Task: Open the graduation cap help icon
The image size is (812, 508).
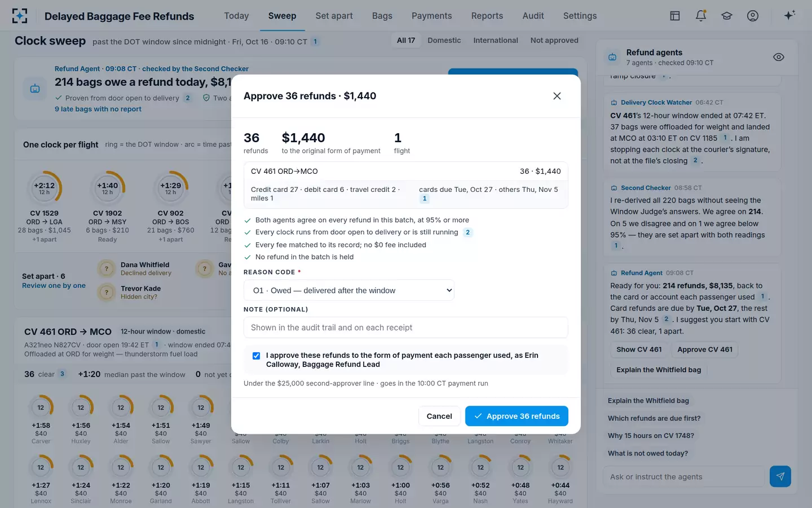Action: (727, 16)
